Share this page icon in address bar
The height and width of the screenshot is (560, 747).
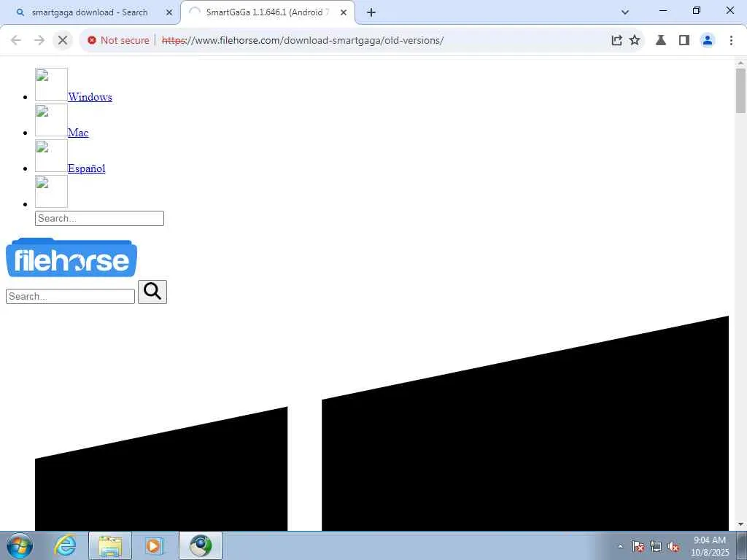point(616,40)
